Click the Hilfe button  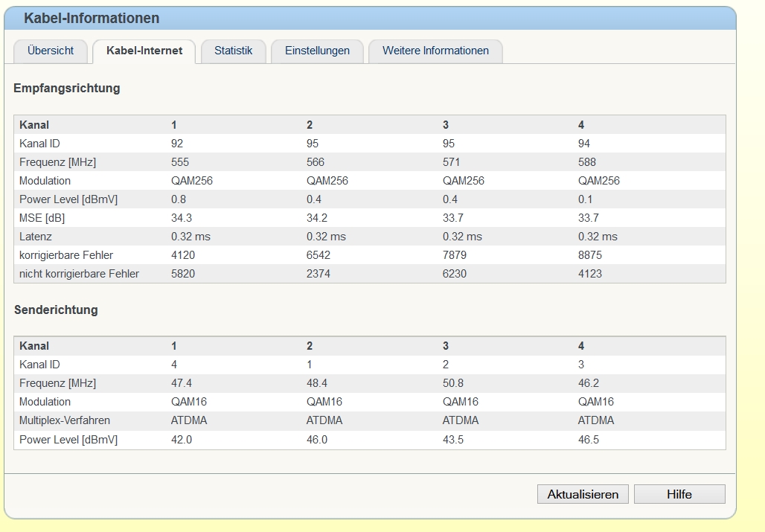[679, 494]
